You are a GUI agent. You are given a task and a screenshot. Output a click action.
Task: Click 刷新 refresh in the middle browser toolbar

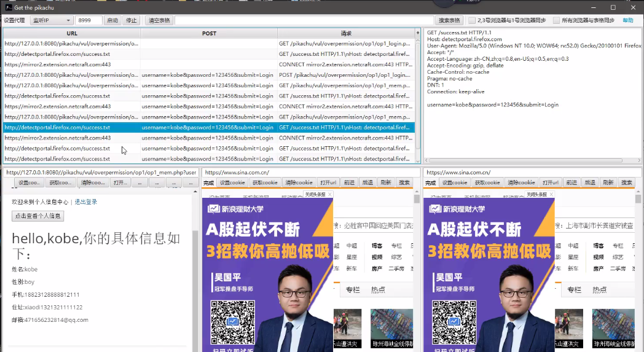click(x=385, y=182)
